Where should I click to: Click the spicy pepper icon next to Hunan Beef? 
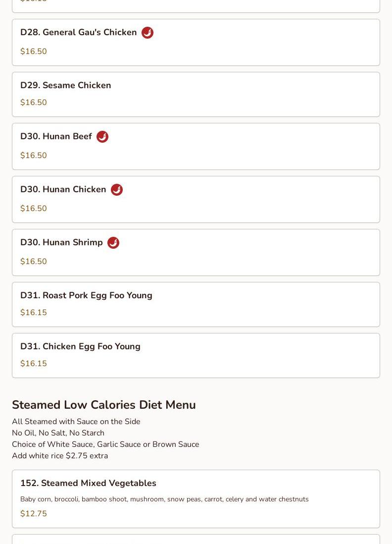pyautogui.click(x=102, y=137)
